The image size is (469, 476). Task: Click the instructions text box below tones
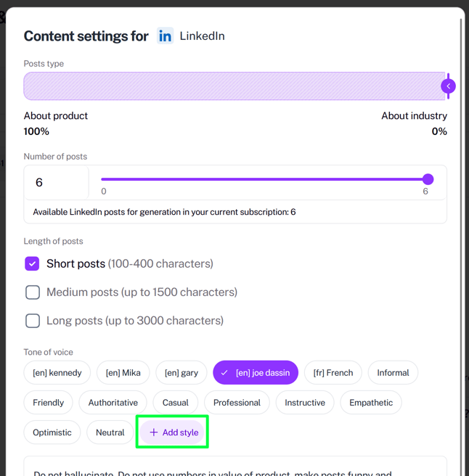(x=235, y=467)
